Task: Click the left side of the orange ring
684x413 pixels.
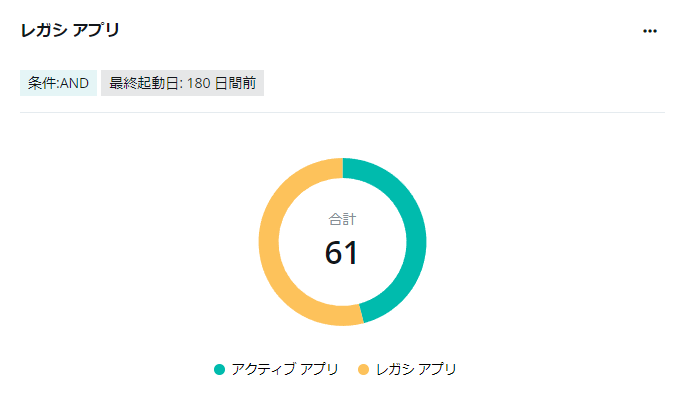Action: [269, 242]
